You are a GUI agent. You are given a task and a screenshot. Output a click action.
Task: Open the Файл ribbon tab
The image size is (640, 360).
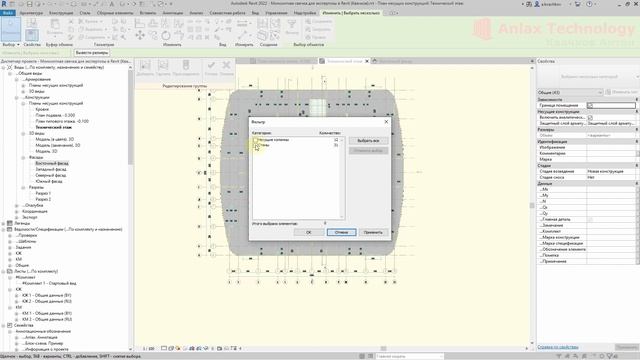7,13
